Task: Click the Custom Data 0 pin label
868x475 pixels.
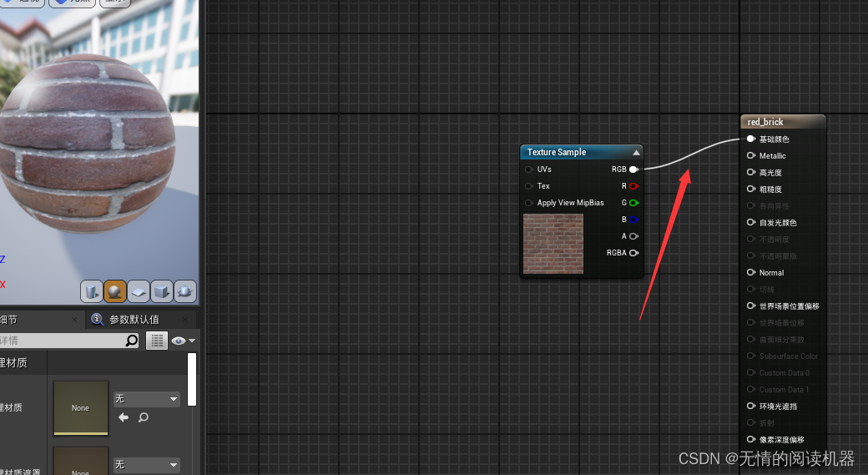Action: (785, 372)
